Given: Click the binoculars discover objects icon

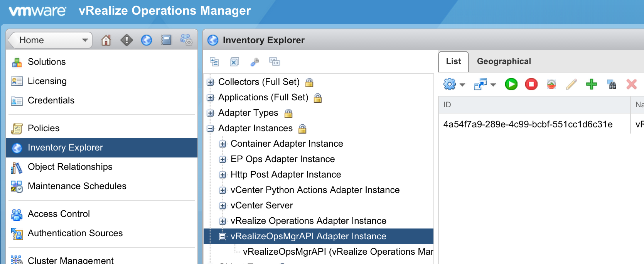Looking at the screenshot, I should click(612, 84).
